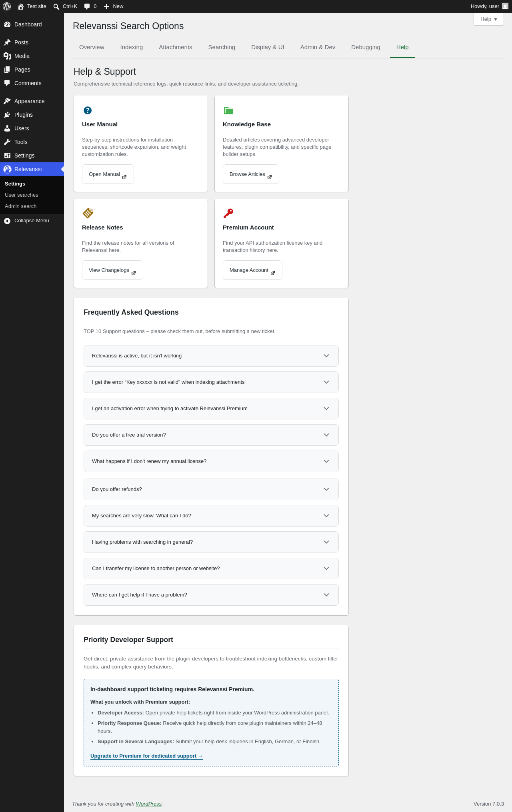Switch to the Debugging tab
This screenshot has height=812, width=512.
366,47
